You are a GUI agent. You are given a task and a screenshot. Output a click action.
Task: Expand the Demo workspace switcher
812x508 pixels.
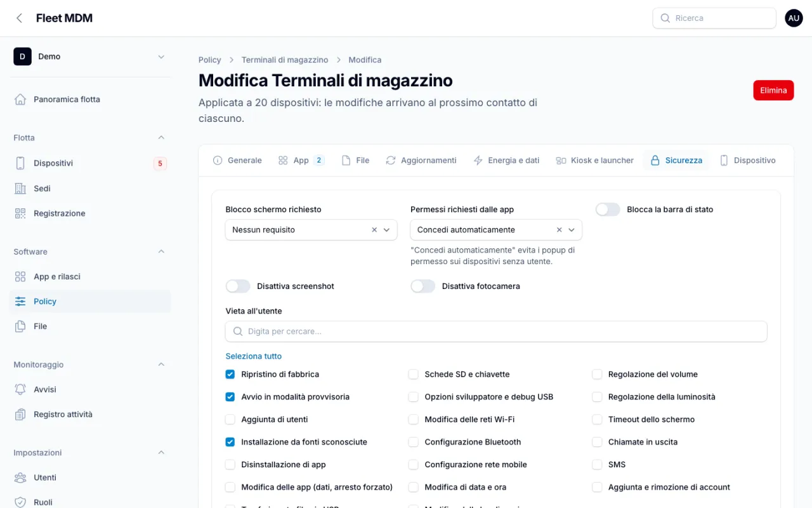pyautogui.click(x=90, y=57)
